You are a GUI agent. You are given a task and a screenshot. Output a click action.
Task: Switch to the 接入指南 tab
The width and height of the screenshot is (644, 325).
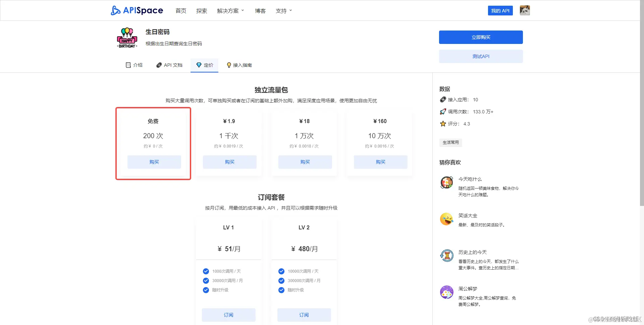point(239,65)
